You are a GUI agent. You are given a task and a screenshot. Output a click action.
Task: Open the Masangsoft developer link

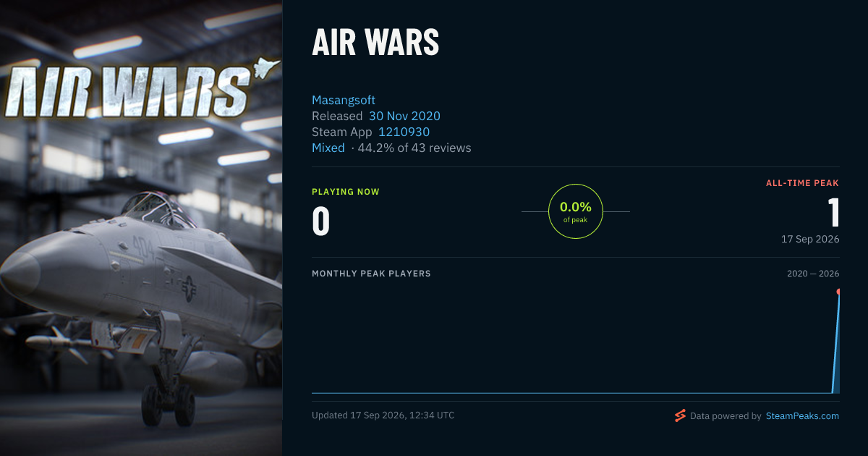344,100
